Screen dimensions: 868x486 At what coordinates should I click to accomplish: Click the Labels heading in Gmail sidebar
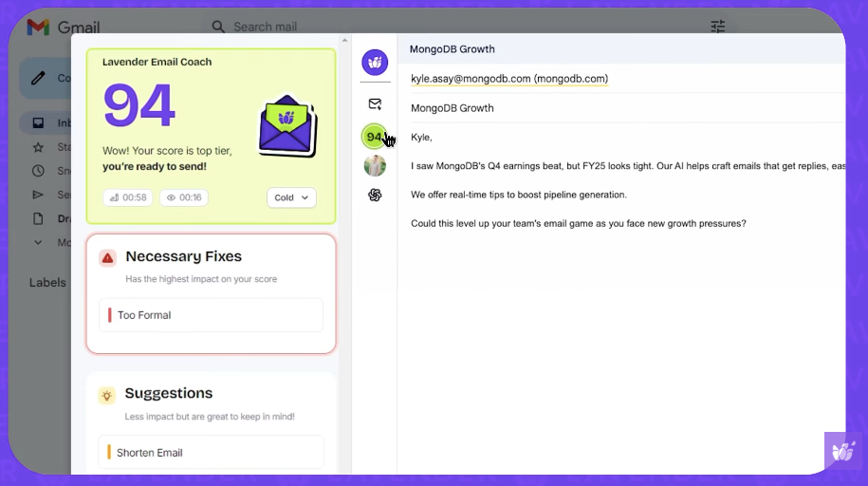coord(47,283)
